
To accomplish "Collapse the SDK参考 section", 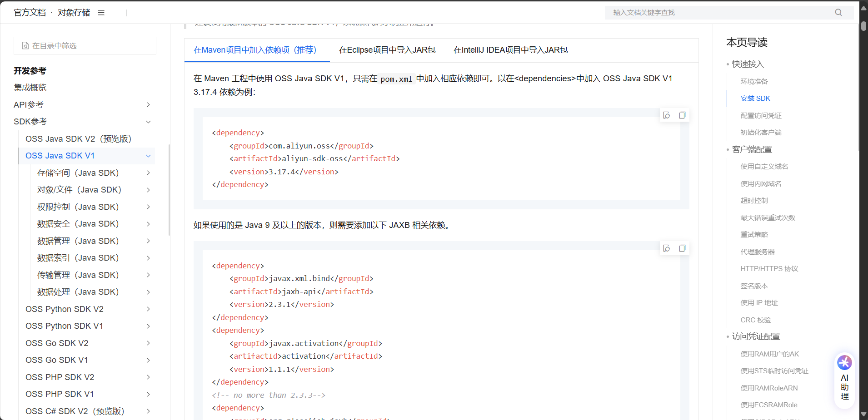I will pos(148,122).
